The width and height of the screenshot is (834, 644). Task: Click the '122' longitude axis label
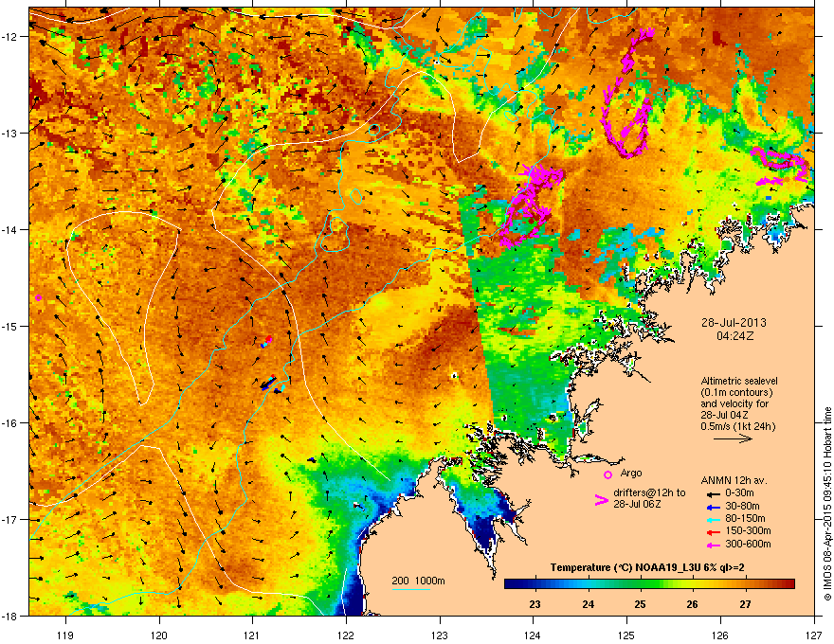(x=346, y=635)
